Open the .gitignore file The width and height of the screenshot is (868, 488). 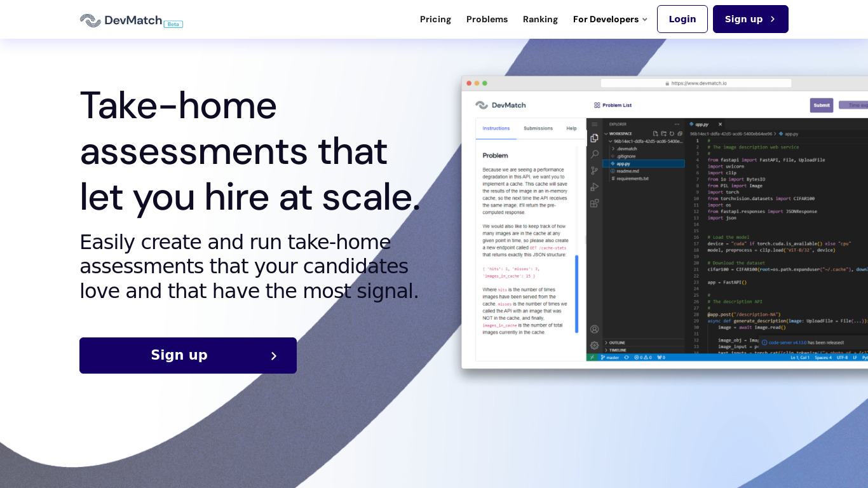tap(624, 156)
